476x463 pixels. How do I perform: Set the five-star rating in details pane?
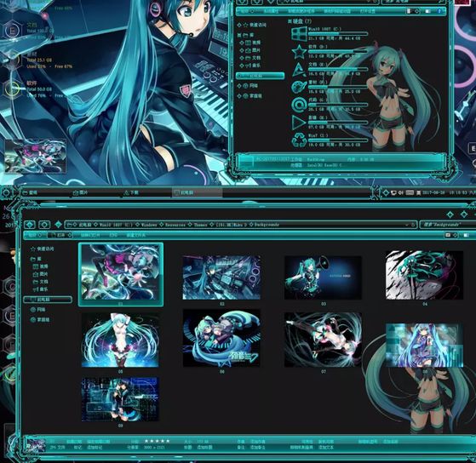click(x=158, y=441)
